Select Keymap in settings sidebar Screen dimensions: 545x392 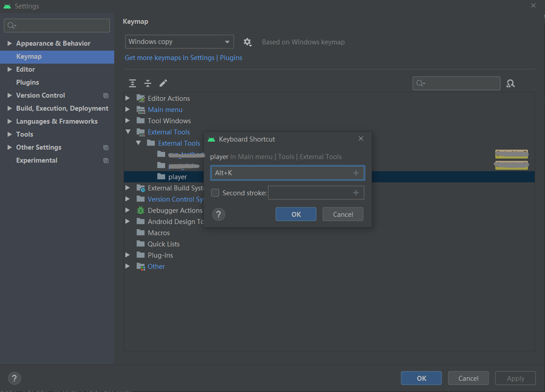pyautogui.click(x=57, y=56)
